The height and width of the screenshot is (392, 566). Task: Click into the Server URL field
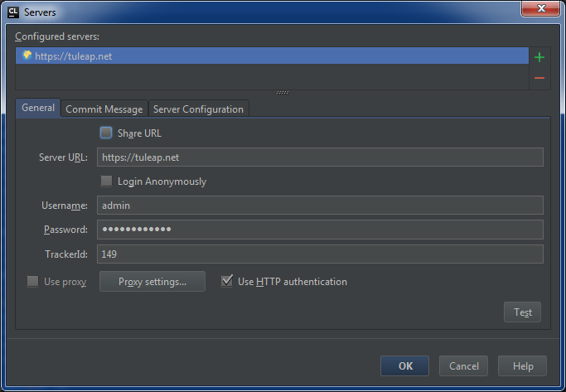(319, 157)
